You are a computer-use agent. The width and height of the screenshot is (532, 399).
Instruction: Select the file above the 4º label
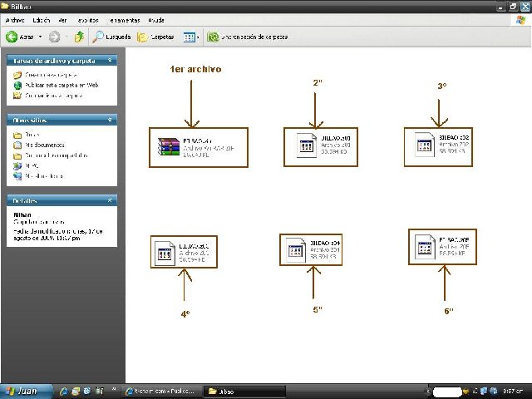pyautogui.click(x=166, y=253)
